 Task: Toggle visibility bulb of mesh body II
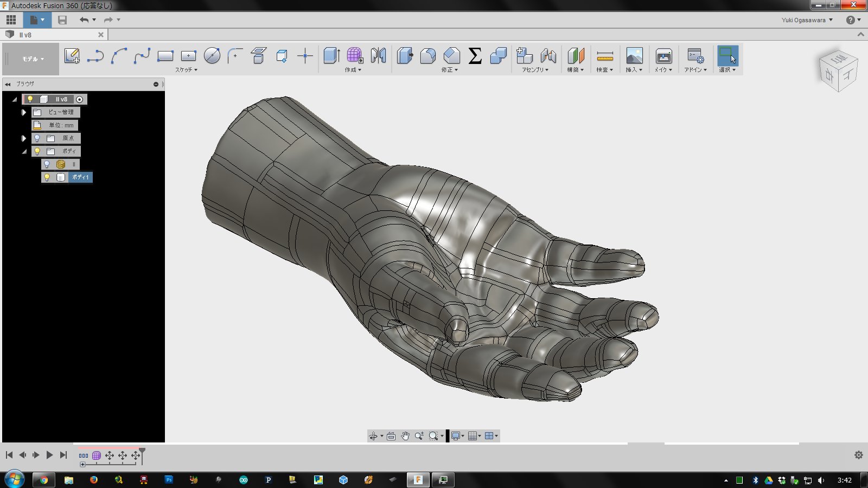tap(47, 164)
